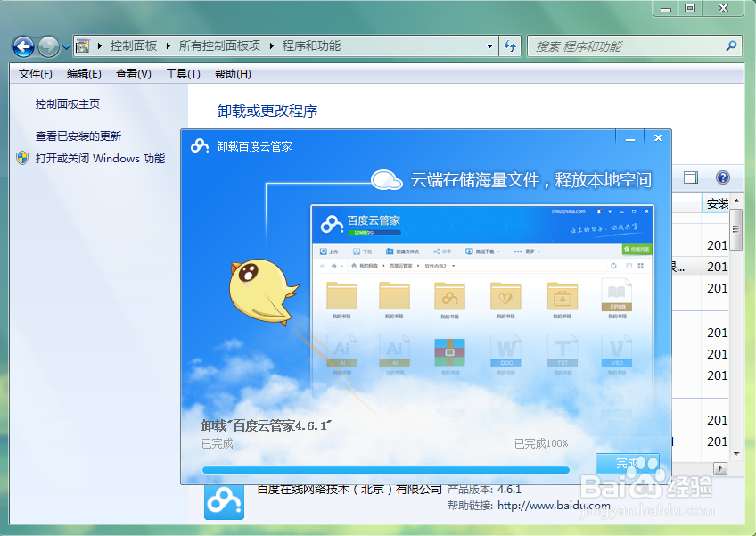Click the uninstall progress bar
The height and width of the screenshot is (536, 756).
tap(386, 469)
